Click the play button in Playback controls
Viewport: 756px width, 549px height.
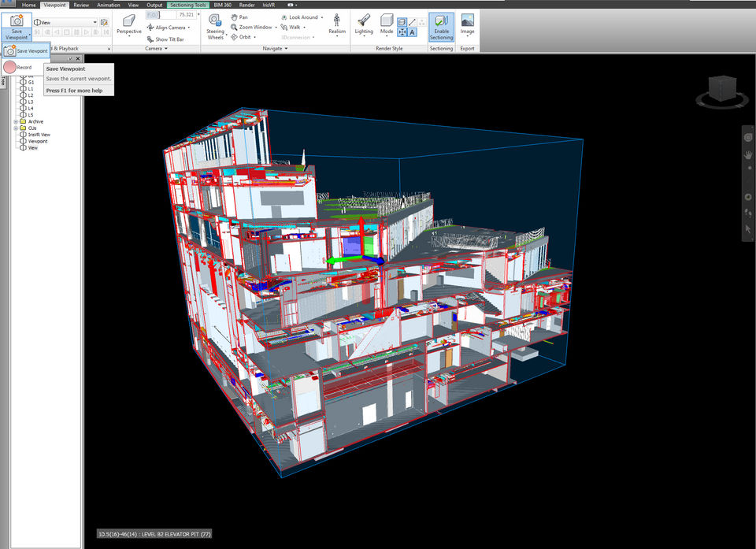[x=87, y=32]
